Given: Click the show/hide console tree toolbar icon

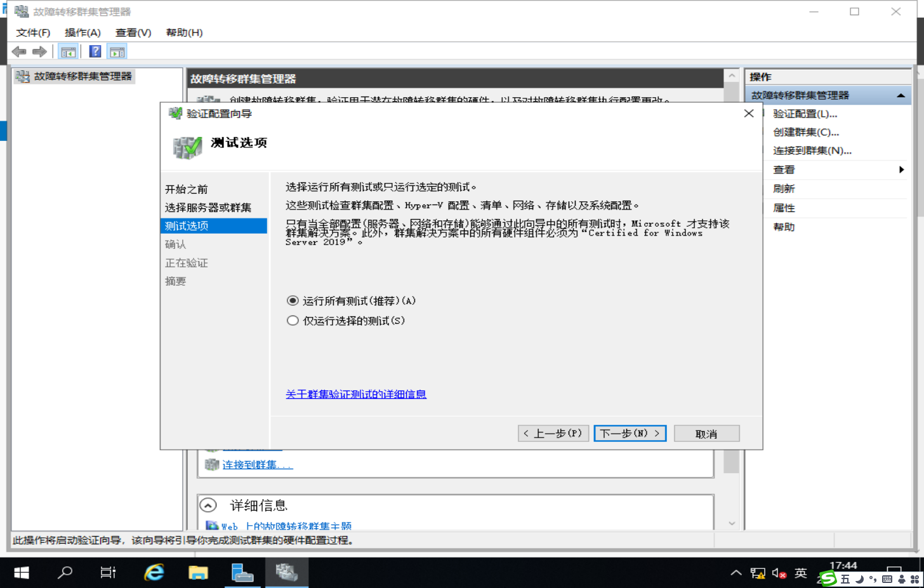Looking at the screenshot, I should [68, 51].
